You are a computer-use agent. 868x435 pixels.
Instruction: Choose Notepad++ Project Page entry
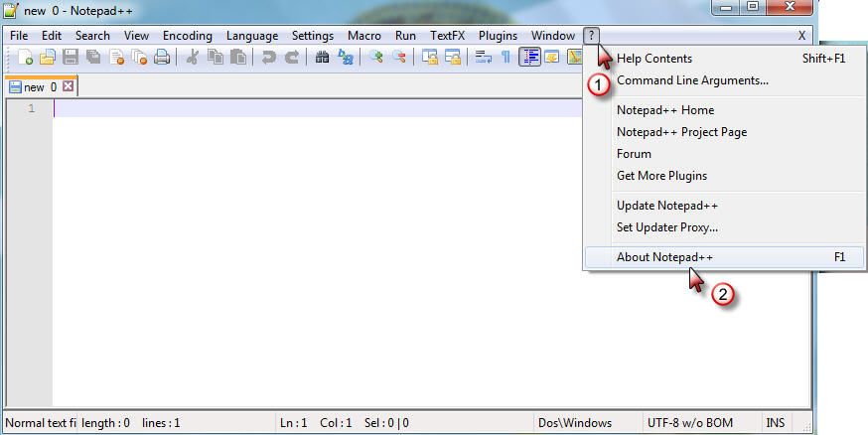pyautogui.click(x=725, y=132)
